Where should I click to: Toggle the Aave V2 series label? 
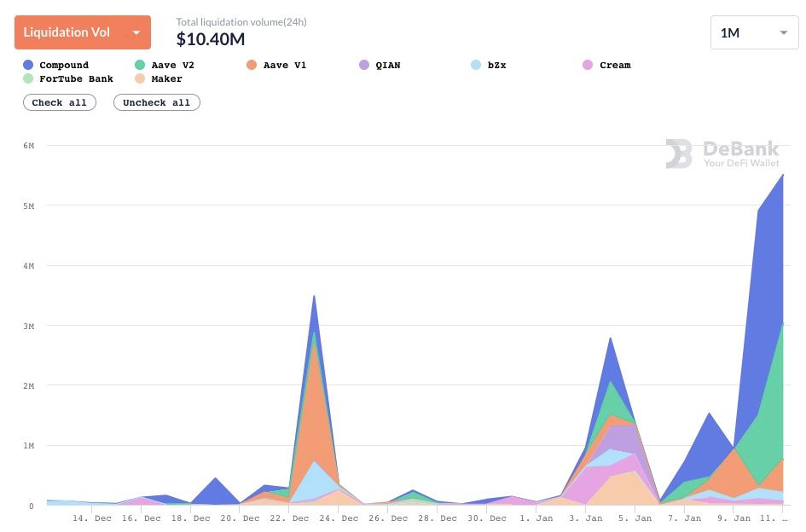[x=172, y=66]
